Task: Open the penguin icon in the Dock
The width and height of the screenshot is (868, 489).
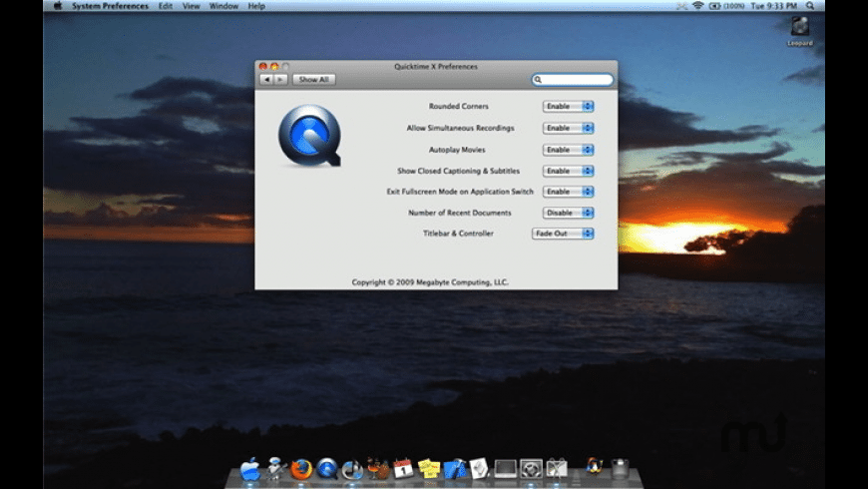Action: coord(594,466)
